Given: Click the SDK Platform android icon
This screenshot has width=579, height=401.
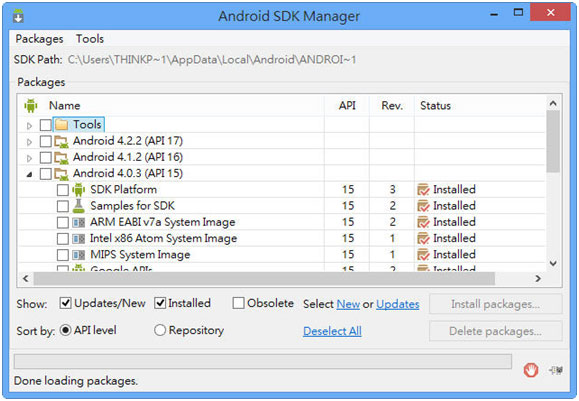Looking at the screenshot, I should coord(78,190).
